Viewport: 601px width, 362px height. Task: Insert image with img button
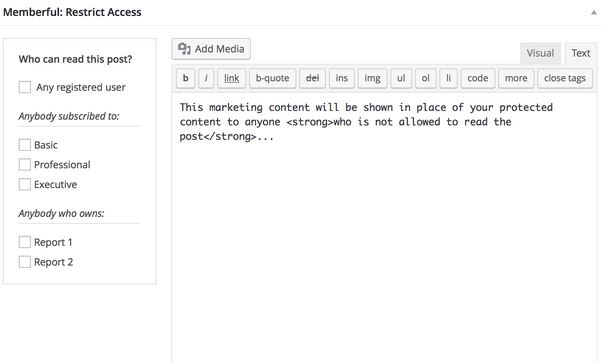pyautogui.click(x=372, y=78)
